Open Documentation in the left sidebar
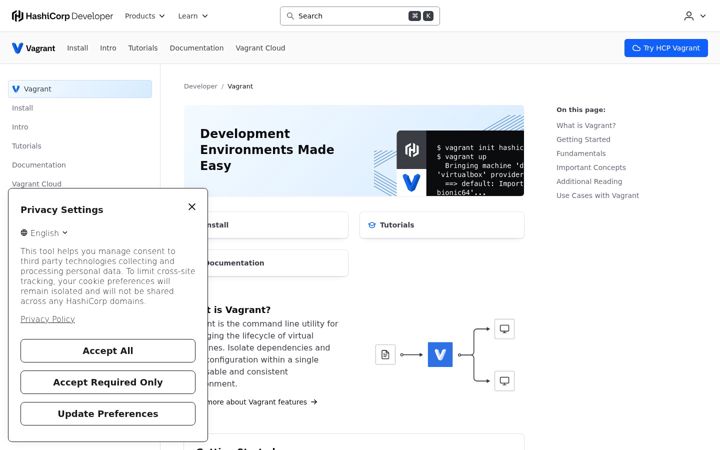Screen dimensions: 720x450 point(39,165)
